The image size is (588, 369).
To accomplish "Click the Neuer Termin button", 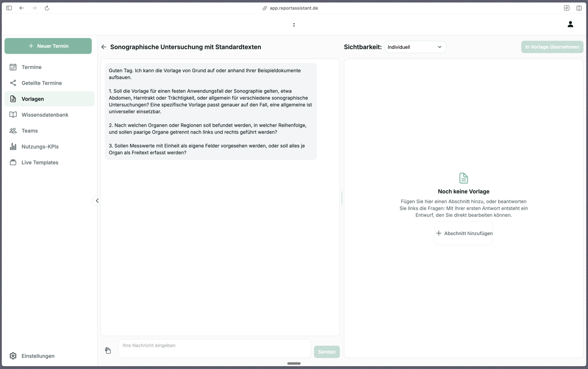I will [48, 46].
